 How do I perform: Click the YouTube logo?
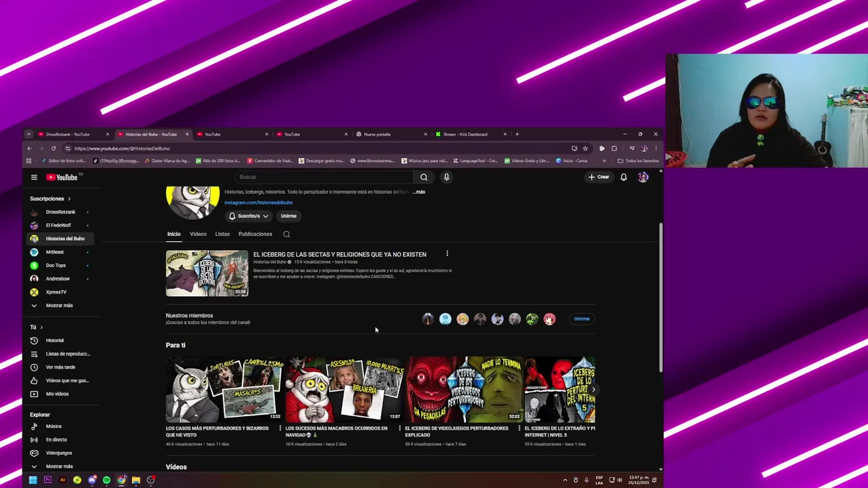[63, 177]
